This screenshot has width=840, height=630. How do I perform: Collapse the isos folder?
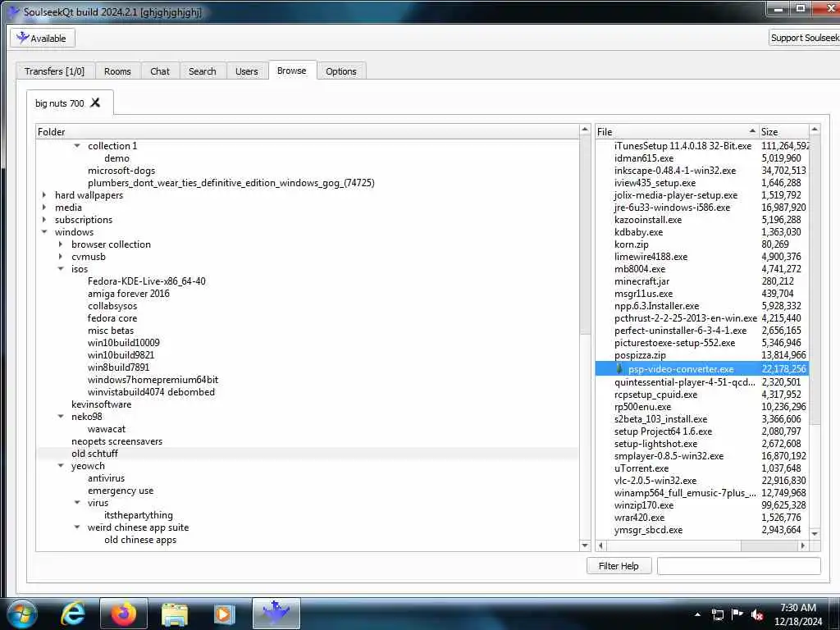61,269
